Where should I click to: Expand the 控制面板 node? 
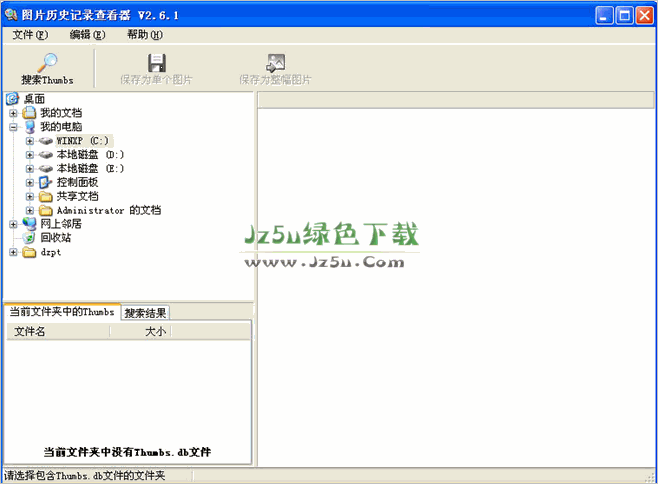click(x=30, y=183)
